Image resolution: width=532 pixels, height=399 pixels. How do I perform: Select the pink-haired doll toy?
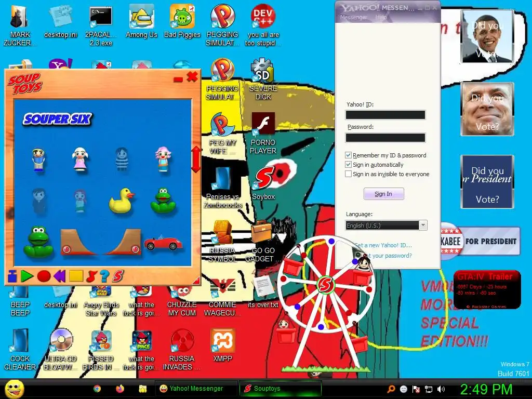163,159
